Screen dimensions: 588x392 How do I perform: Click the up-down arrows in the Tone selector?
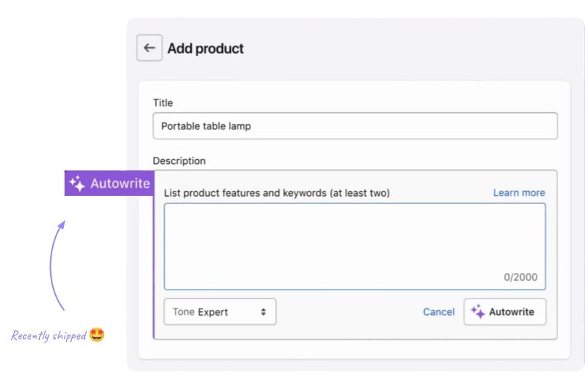263,312
